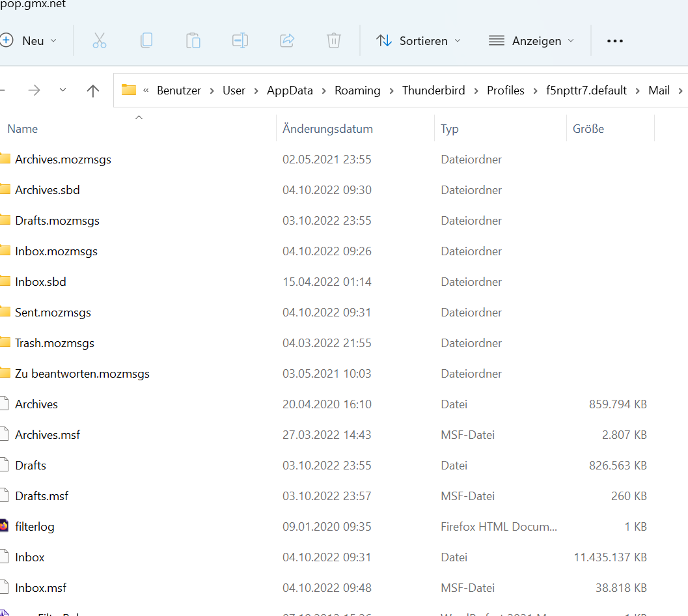Click the Share icon in toolbar
Image resolution: width=688 pixels, height=616 pixels.
(287, 40)
